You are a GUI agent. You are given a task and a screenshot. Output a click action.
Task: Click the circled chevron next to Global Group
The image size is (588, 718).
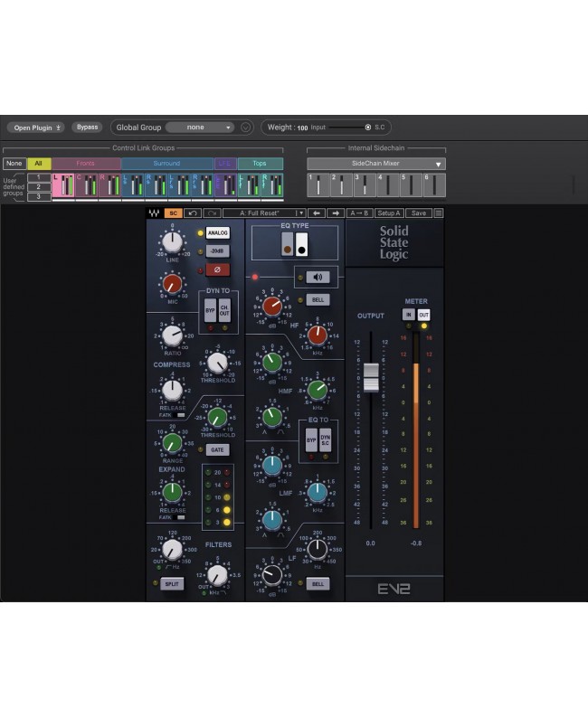(245, 128)
